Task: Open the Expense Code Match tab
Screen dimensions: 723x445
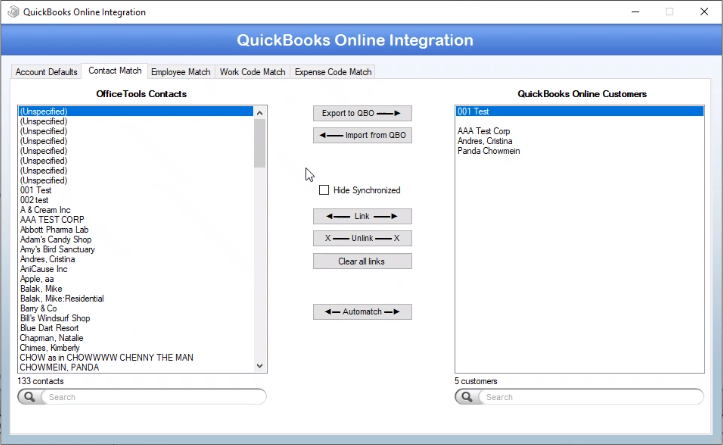Action: click(333, 72)
